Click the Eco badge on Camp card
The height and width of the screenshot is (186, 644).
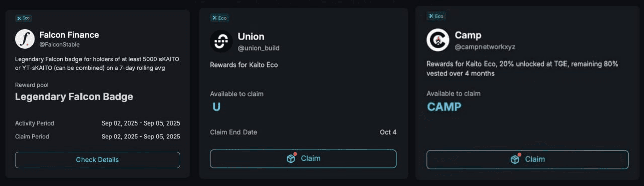pos(436,16)
